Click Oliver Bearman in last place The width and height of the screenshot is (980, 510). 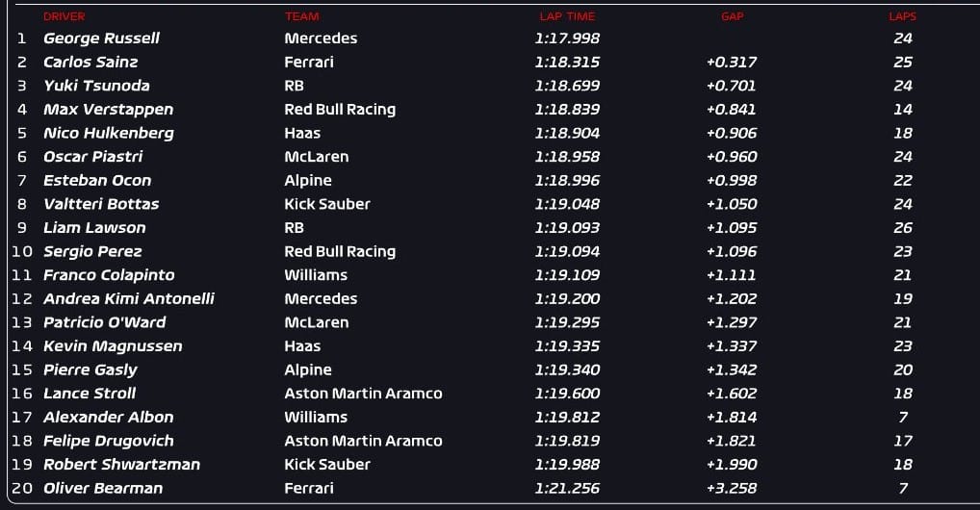[x=103, y=488]
